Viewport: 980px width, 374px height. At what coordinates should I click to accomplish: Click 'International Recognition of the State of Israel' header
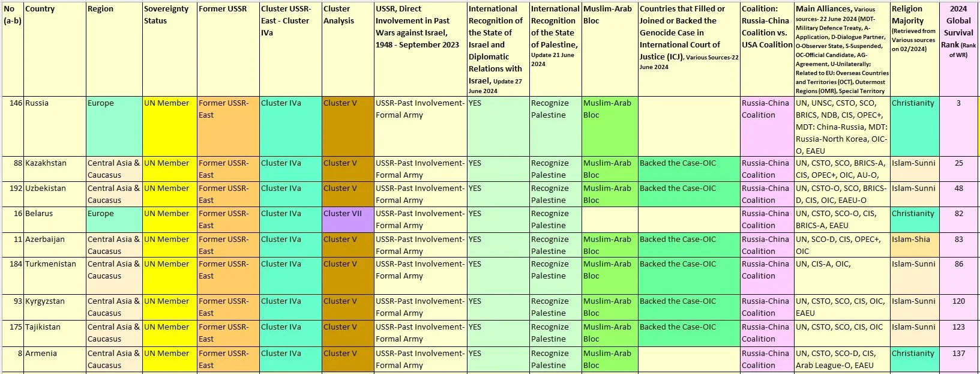(x=498, y=49)
